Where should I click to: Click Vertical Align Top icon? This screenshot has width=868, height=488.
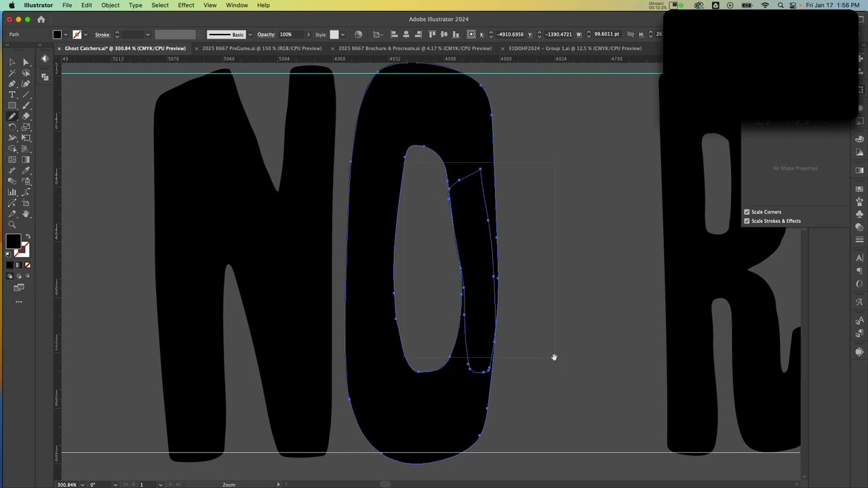(432, 35)
